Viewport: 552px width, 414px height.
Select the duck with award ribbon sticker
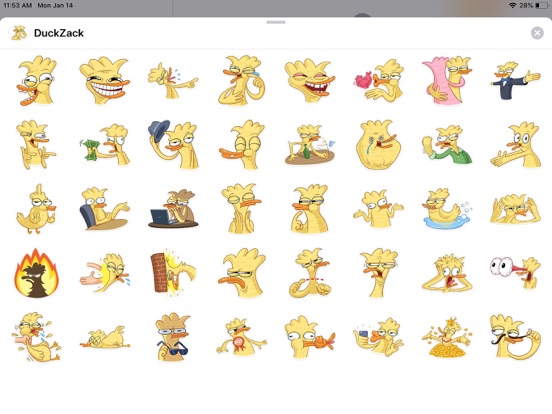(x=242, y=337)
